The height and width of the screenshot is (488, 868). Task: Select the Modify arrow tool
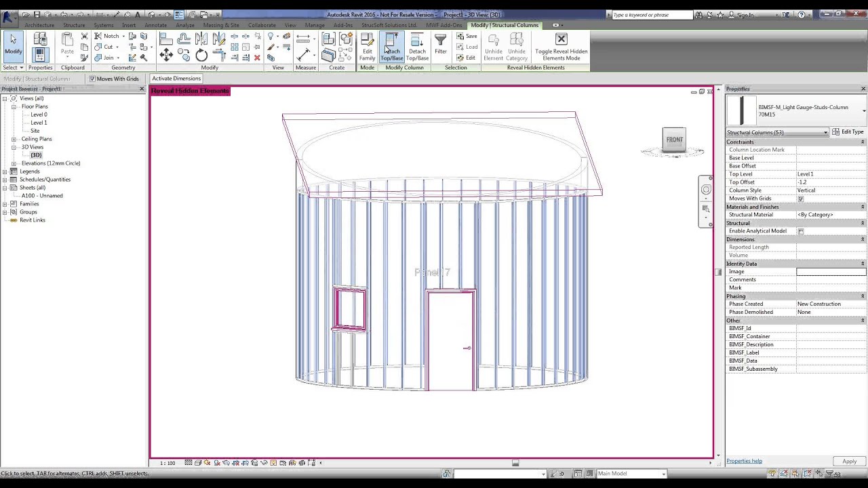pos(13,45)
